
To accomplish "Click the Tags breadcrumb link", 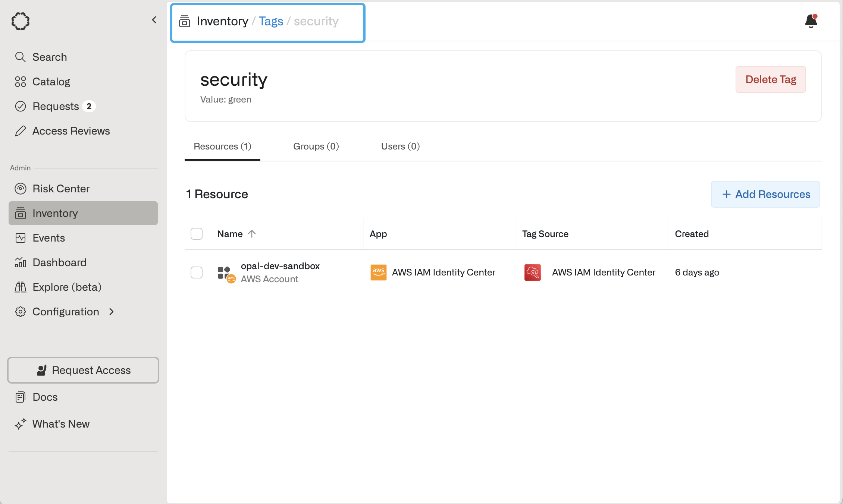I will 271,21.
